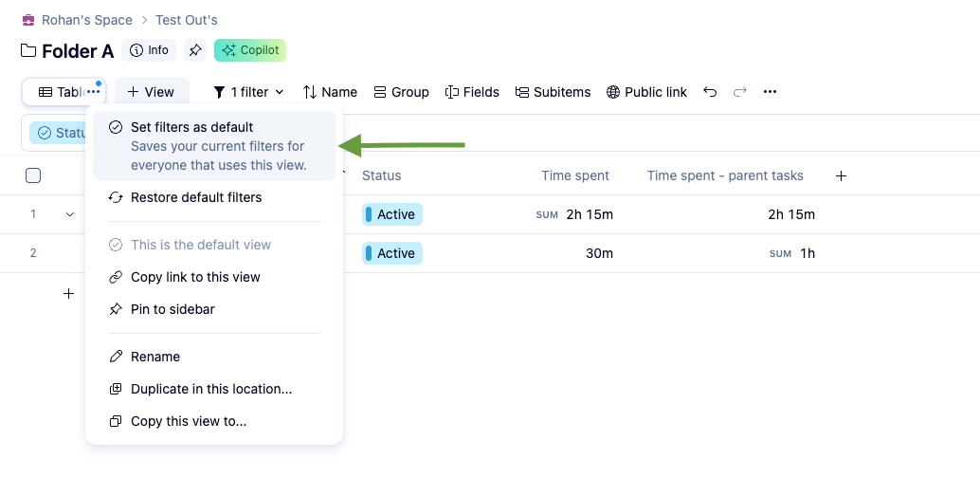Add a new column with plus icon
This screenshot has height=496, width=980.
click(841, 175)
